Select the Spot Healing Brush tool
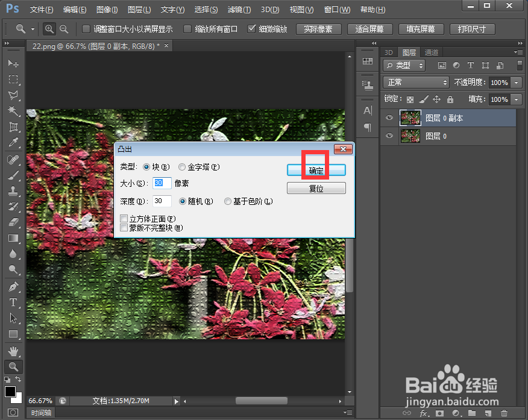The width and height of the screenshot is (528, 420). (x=13, y=160)
